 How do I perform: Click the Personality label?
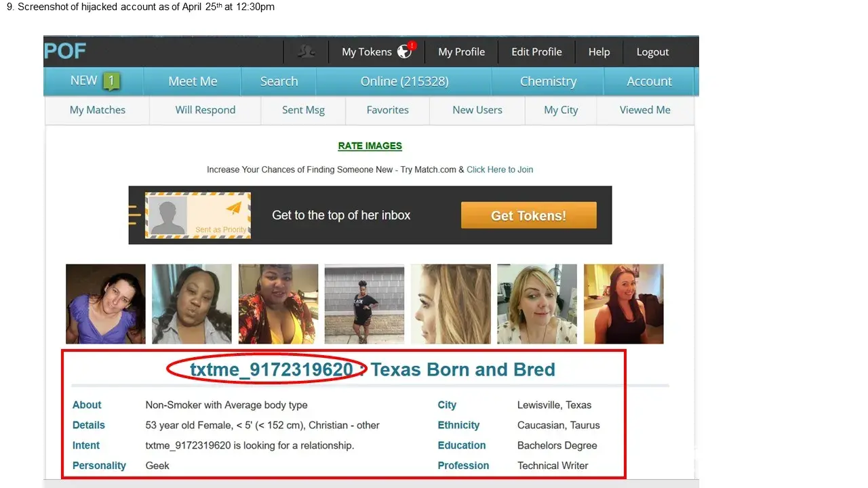point(99,466)
